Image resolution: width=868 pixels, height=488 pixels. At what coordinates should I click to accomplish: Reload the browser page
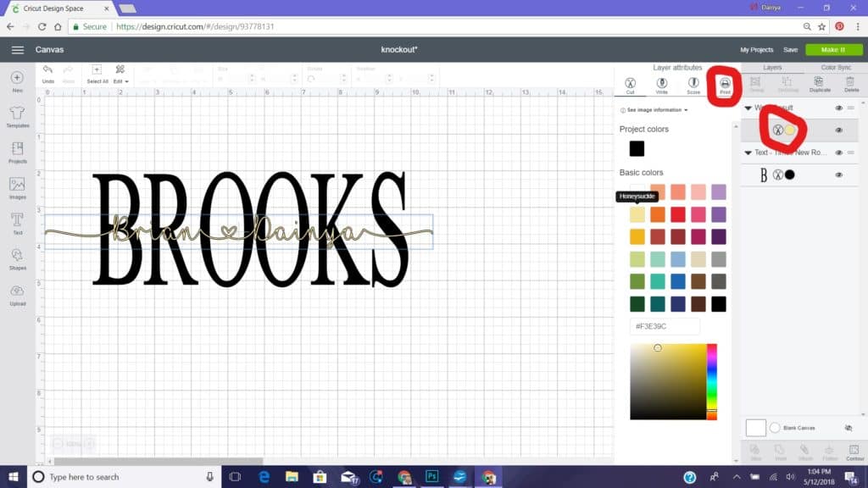point(42,26)
